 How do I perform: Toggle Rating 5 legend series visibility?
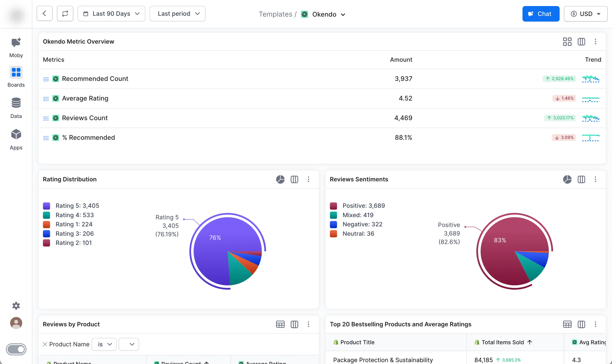click(x=77, y=206)
